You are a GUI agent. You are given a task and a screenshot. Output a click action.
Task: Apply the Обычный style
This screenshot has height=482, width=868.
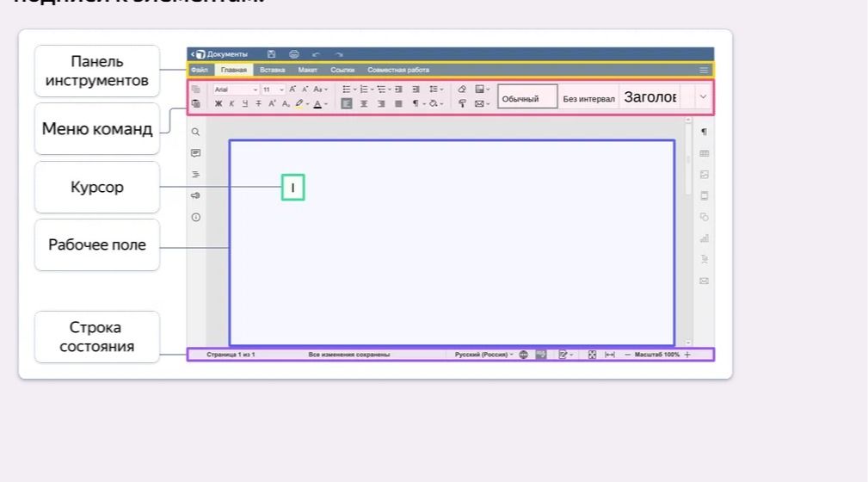click(x=527, y=97)
